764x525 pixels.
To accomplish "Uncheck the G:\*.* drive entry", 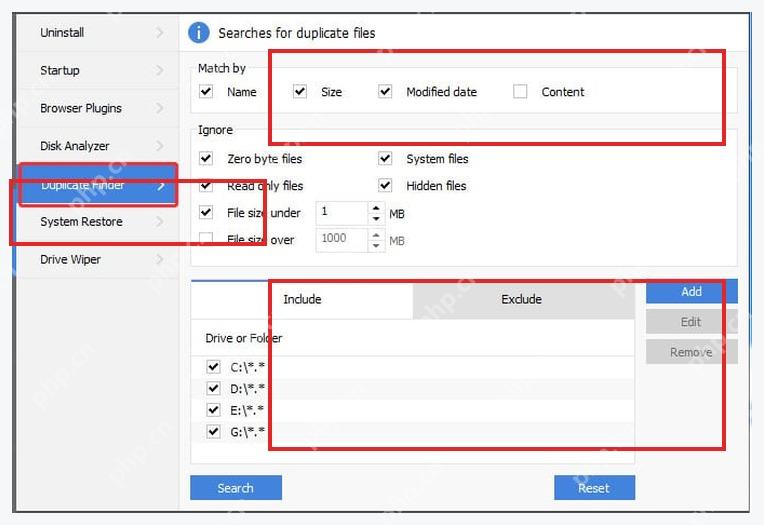I will click(x=213, y=431).
